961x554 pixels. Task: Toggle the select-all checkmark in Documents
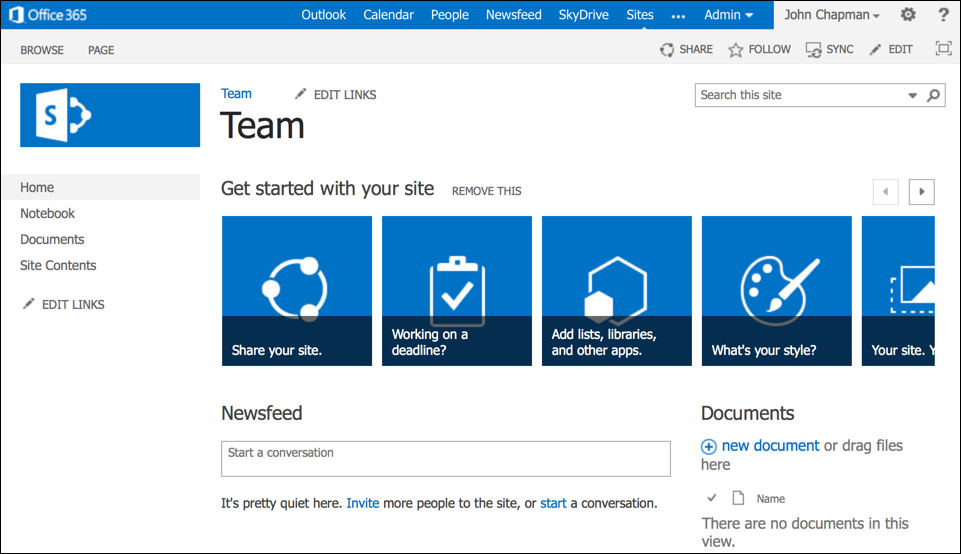tap(712, 498)
